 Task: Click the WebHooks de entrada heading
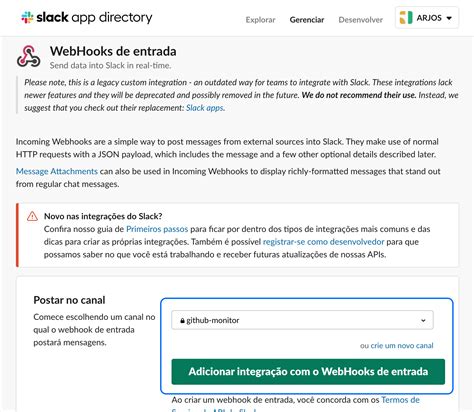pyautogui.click(x=113, y=51)
